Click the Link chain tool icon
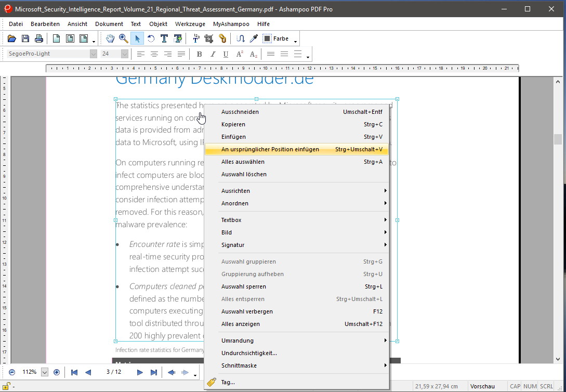 click(x=222, y=38)
